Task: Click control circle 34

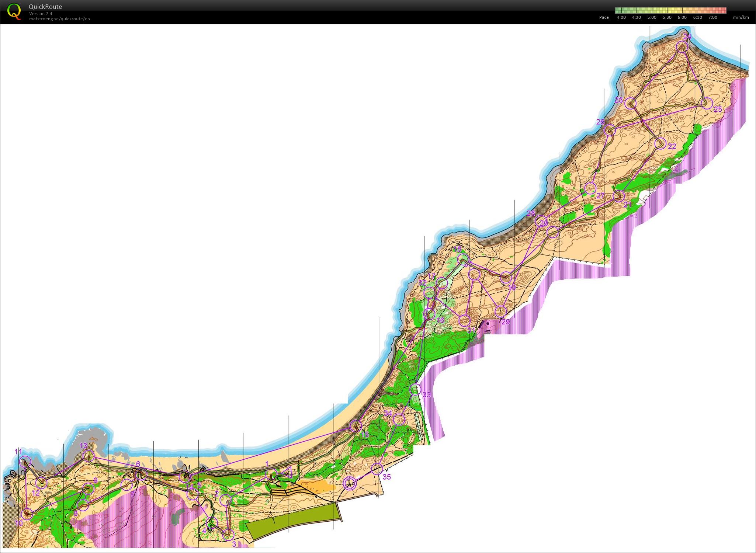Action: click(399, 420)
